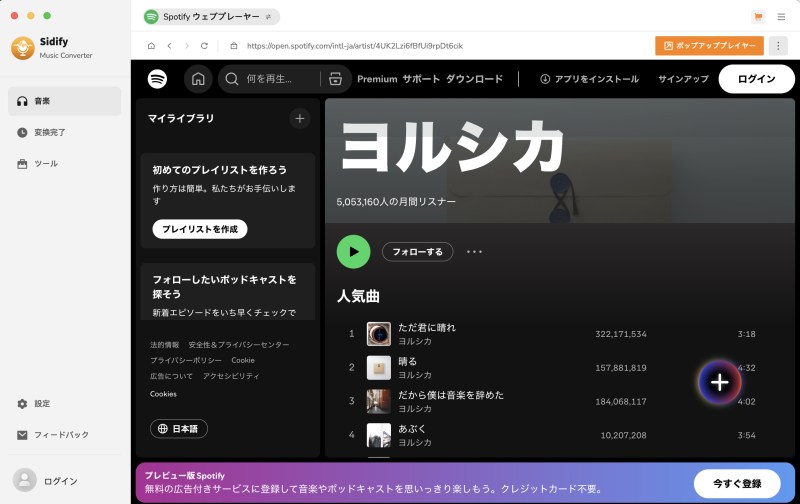Click the 今すぐ登録 button
The width and height of the screenshot is (800, 504).
click(x=737, y=483)
